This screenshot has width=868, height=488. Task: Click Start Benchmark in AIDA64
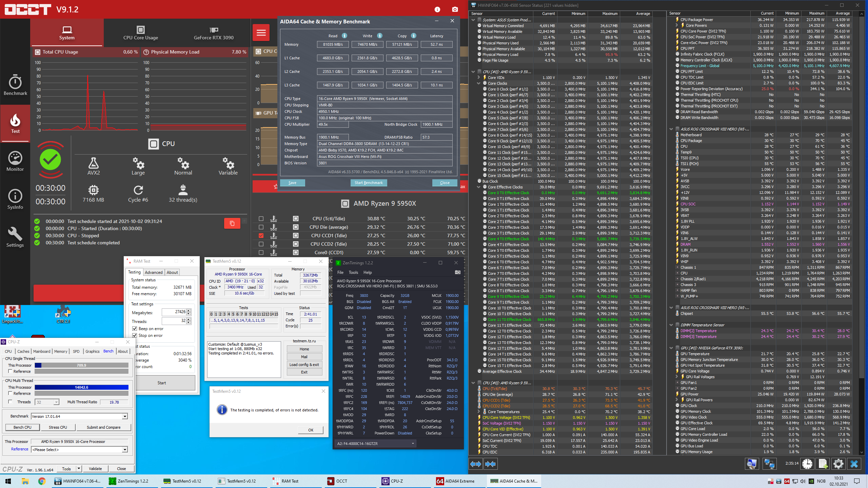pos(369,183)
